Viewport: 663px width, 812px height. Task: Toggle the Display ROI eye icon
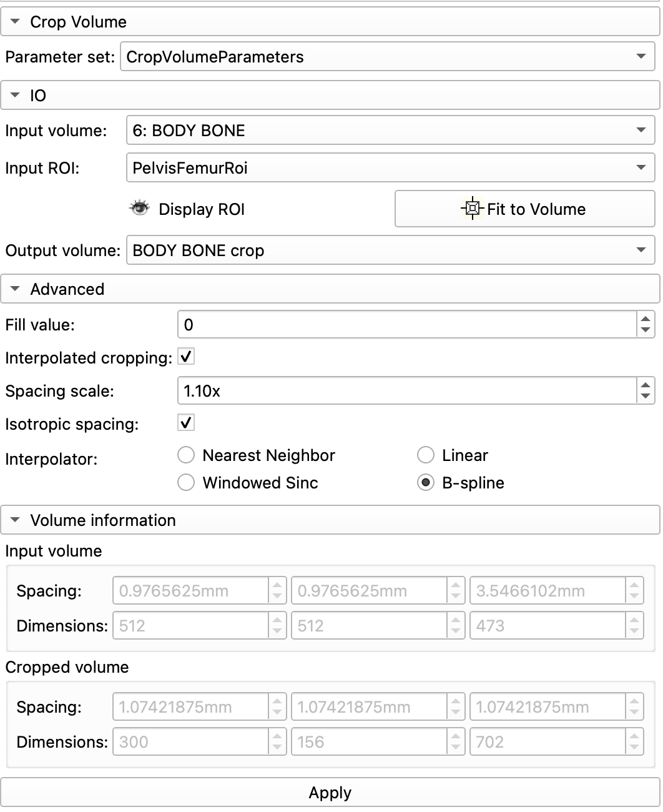[x=139, y=209]
